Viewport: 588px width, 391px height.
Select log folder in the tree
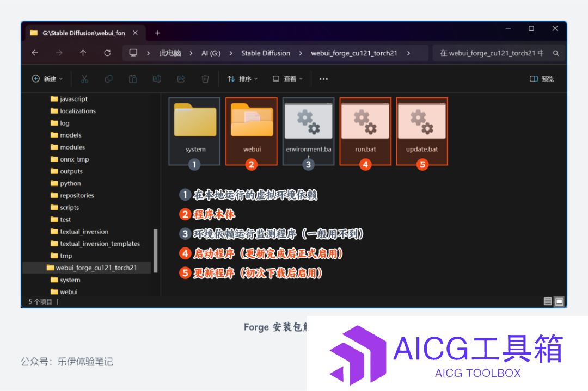tap(60, 123)
